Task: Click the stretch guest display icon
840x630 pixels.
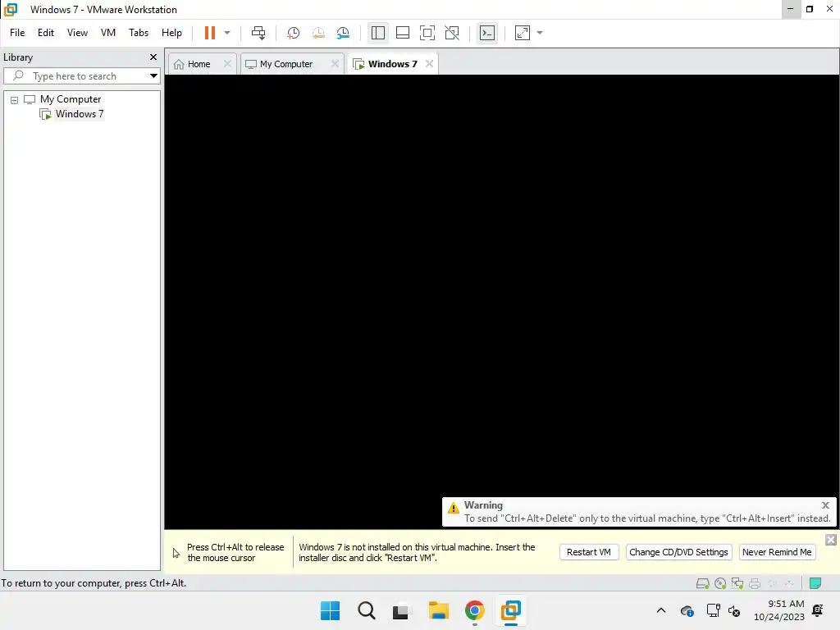Action: 523,33
